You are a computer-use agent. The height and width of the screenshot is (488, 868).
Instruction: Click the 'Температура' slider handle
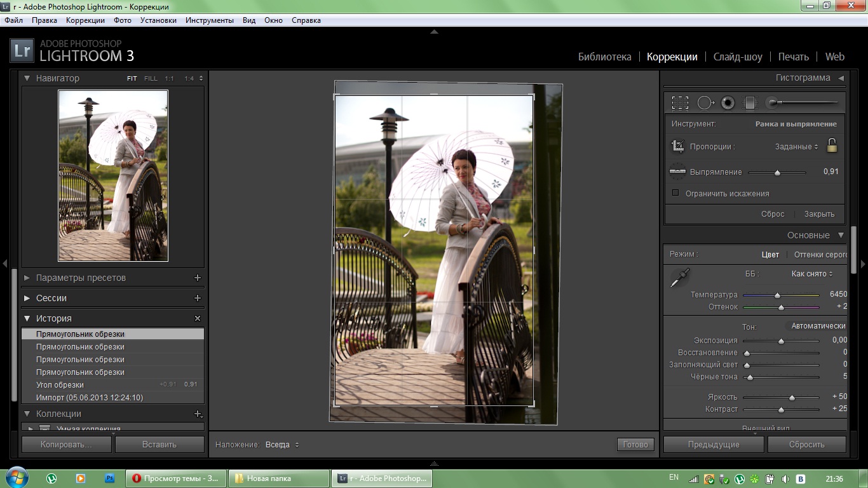click(777, 295)
